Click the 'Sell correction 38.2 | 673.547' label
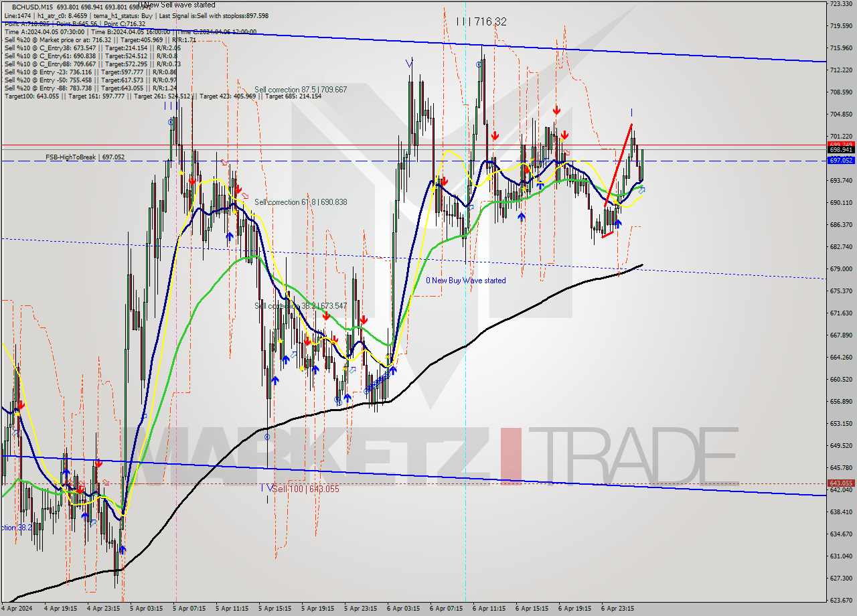 301,306
